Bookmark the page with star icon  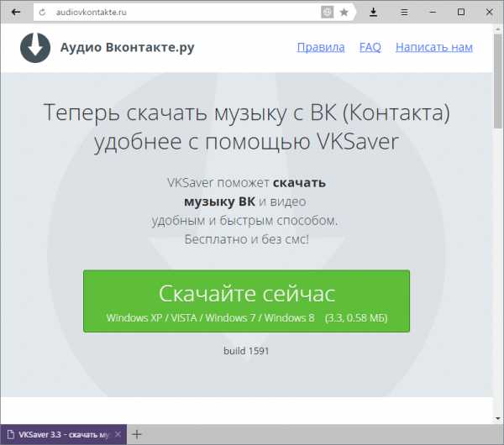344,13
